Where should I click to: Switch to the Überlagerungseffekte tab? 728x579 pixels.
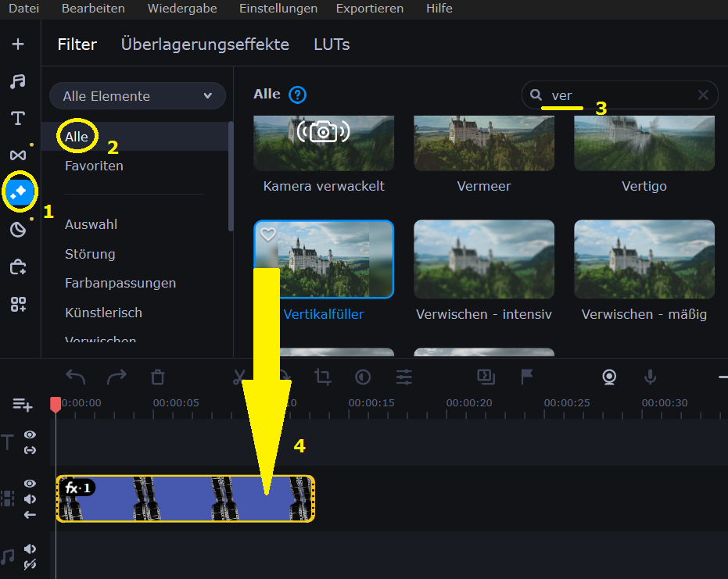click(205, 45)
